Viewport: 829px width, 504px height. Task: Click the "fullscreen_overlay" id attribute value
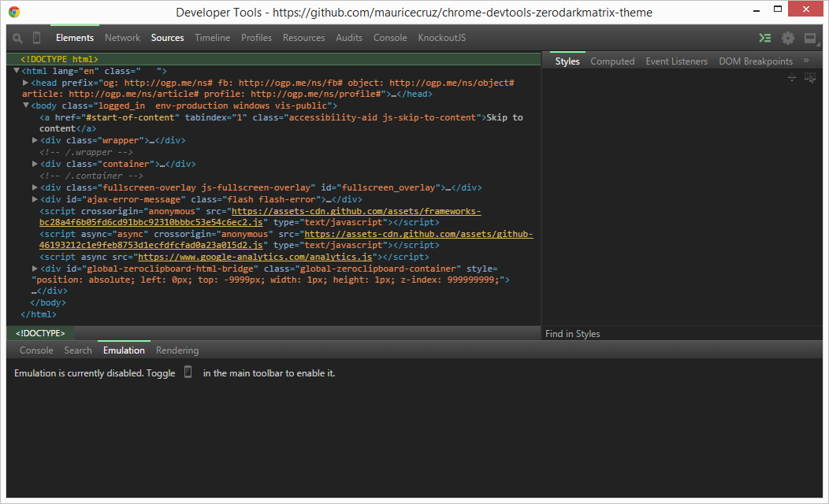388,187
